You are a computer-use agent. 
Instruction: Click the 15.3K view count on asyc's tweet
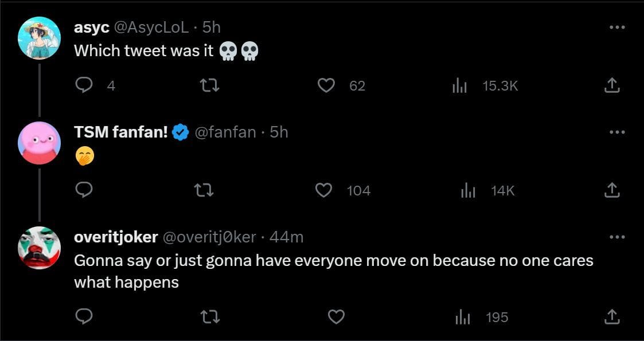tap(499, 85)
